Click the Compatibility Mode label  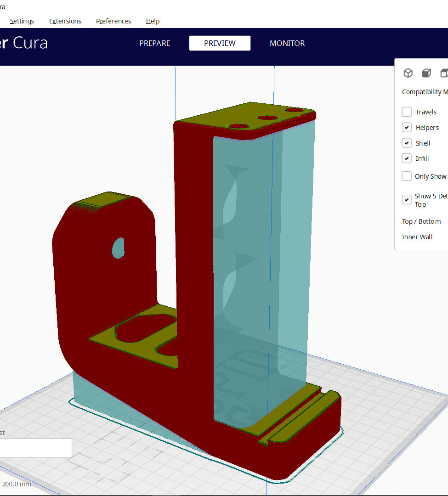[x=425, y=92]
